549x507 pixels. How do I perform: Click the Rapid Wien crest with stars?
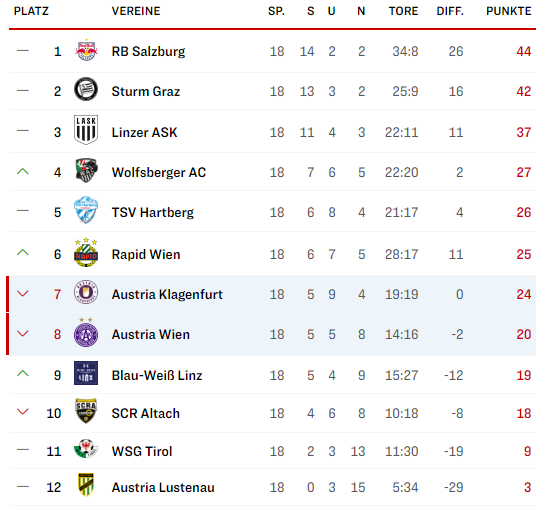click(x=86, y=253)
